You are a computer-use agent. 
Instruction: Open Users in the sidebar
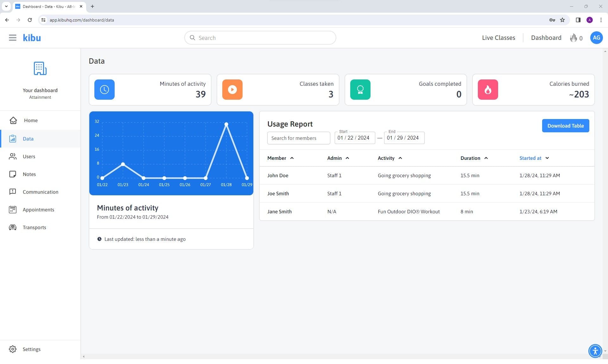coord(29,156)
